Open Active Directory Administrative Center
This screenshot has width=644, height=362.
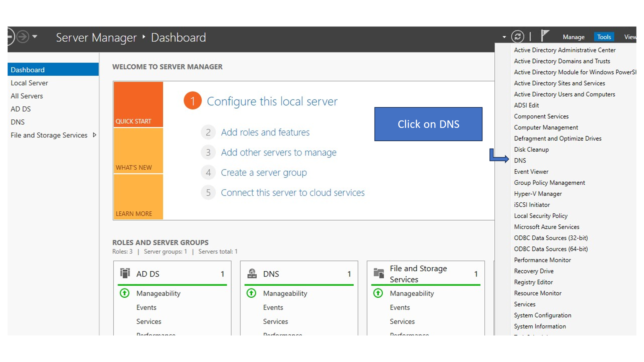[565, 50]
